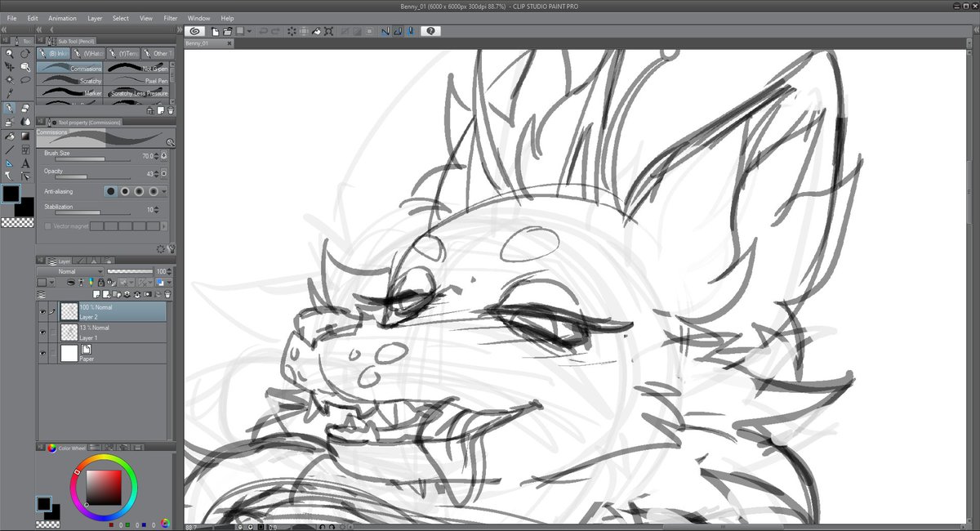Select the Text tool
Screen dimensions: 980x531
coord(25,163)
